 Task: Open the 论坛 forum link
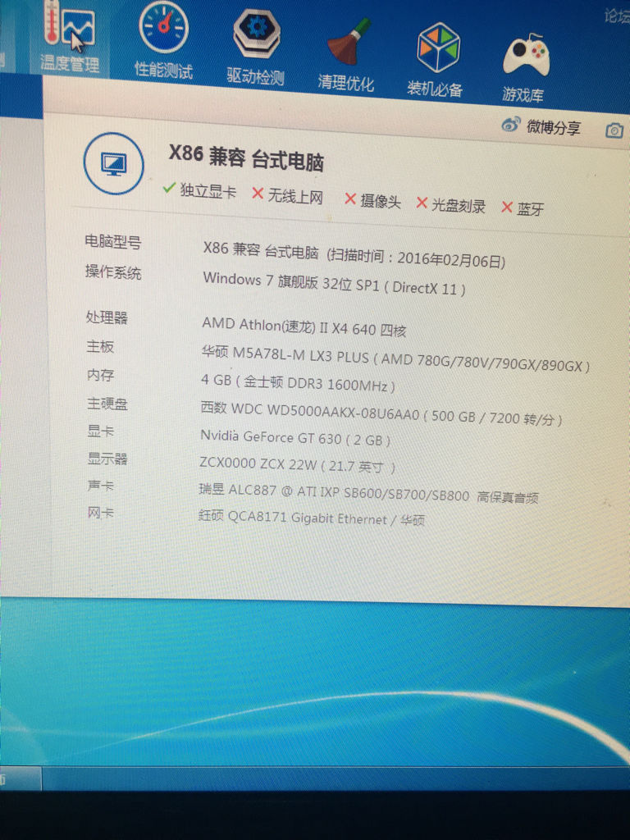tap(617, 16)
